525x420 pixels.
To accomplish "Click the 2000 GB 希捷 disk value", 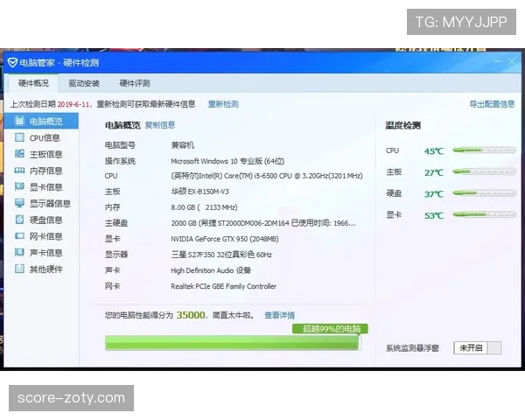I will pos(263,223).
